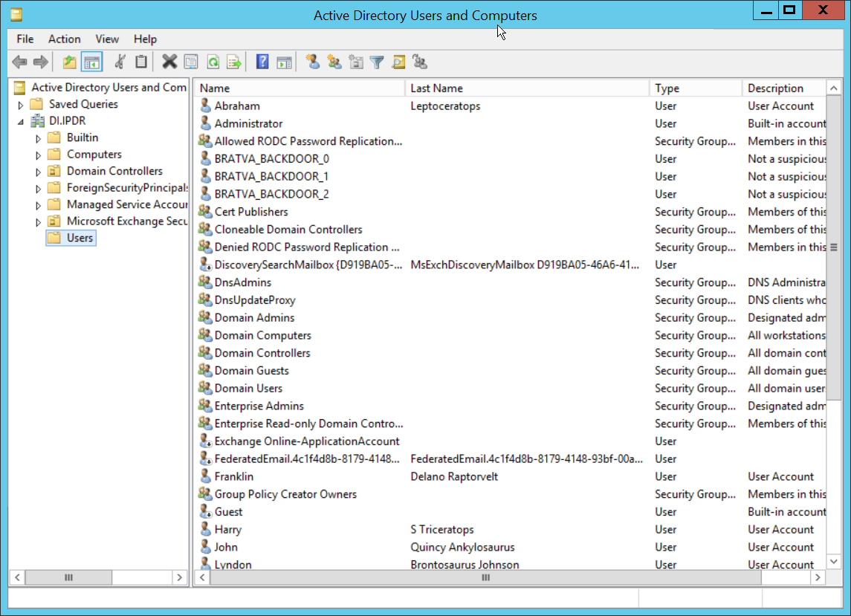Click the Saved Queries folder icon
Screen dimensions: 851x616
pyautogui.click(x=36, y=104)
